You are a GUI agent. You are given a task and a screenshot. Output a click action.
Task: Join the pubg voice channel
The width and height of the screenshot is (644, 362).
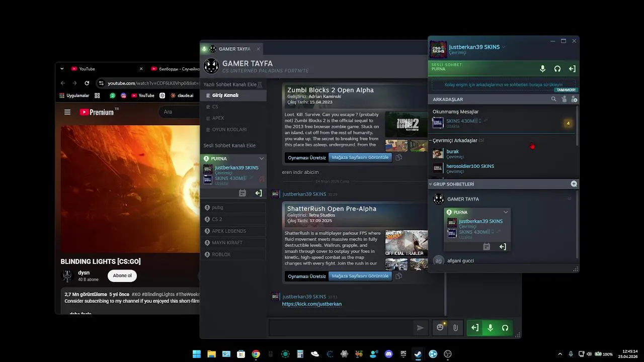pyautogui.click(x=234, y=207)
